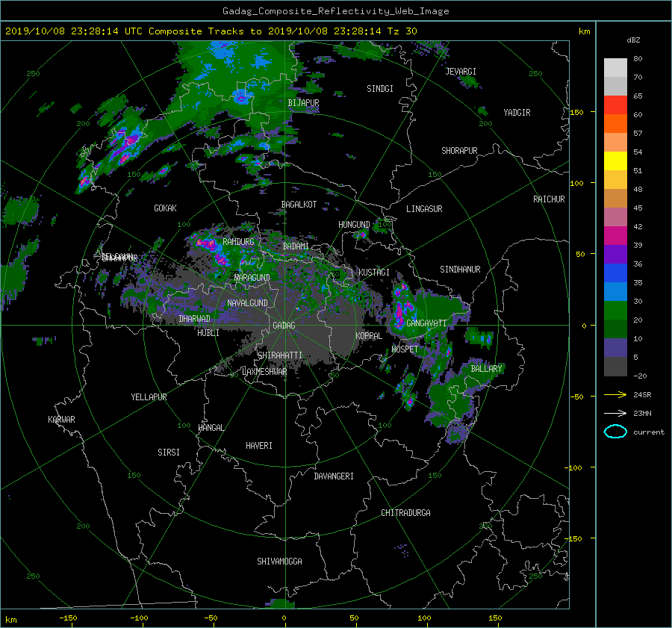Pick the light gray 80–70 dBZ swatch

click(x=615, y=68)
